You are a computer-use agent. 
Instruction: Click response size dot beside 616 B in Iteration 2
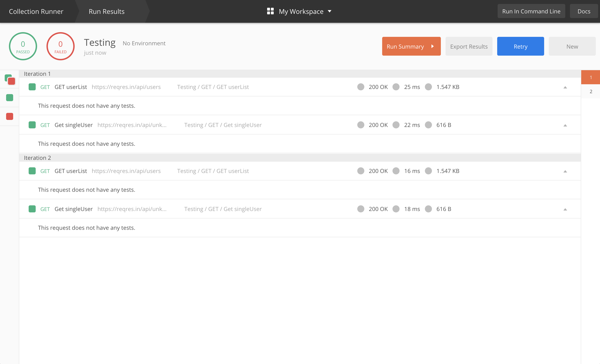click(428, 209)
